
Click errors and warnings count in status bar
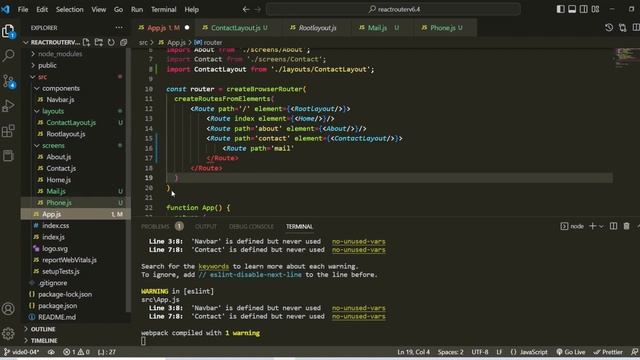[76, 352]
